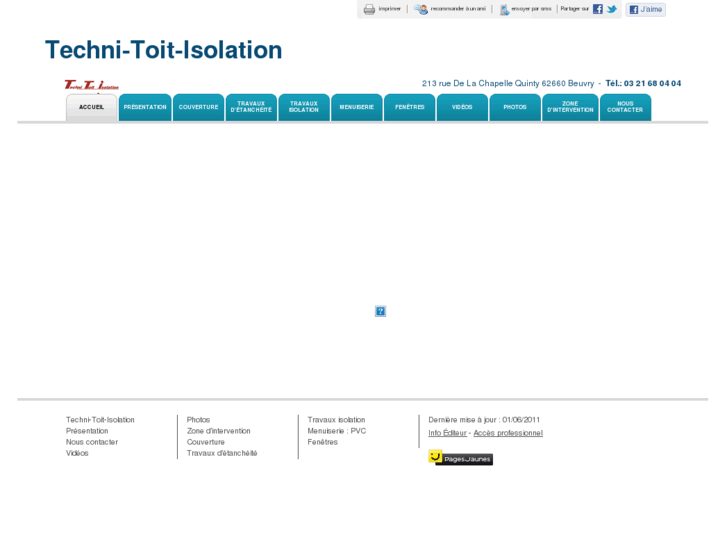The image size is (727, 545).
Task: Click envoyer par sms link
Action: pyautogui.click(x=531, y=9)
